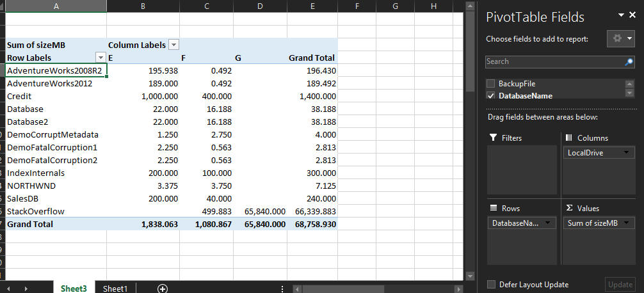Select cell with value 499.883
Viewport: 644px width, 293px height.
207,211
